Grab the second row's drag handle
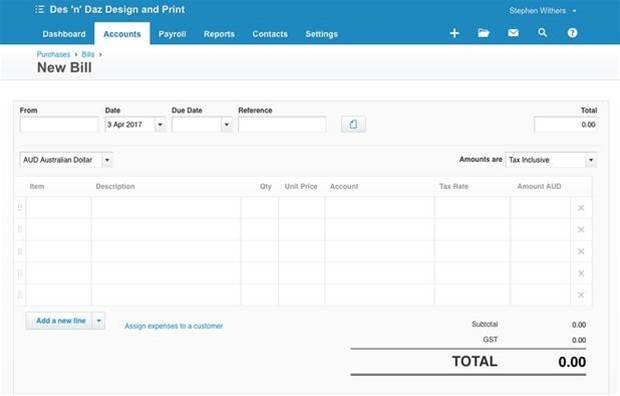 point(20,229)
